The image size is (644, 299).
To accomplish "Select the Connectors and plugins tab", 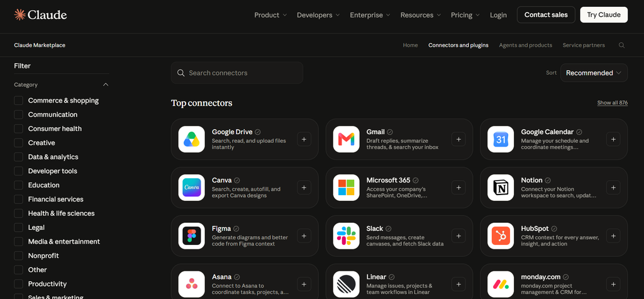I will [x=458, y=45].
